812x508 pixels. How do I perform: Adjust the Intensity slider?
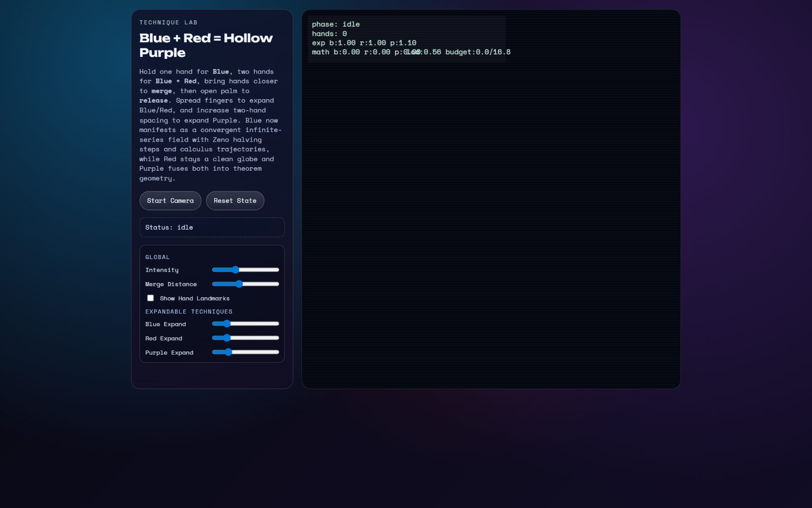click(246, 270)
